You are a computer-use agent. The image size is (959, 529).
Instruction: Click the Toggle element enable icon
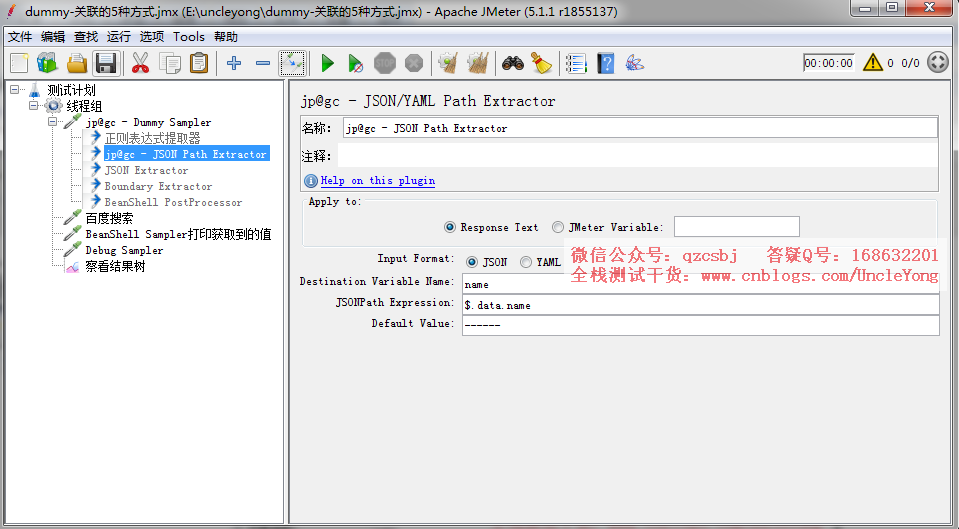coord(292,63)
